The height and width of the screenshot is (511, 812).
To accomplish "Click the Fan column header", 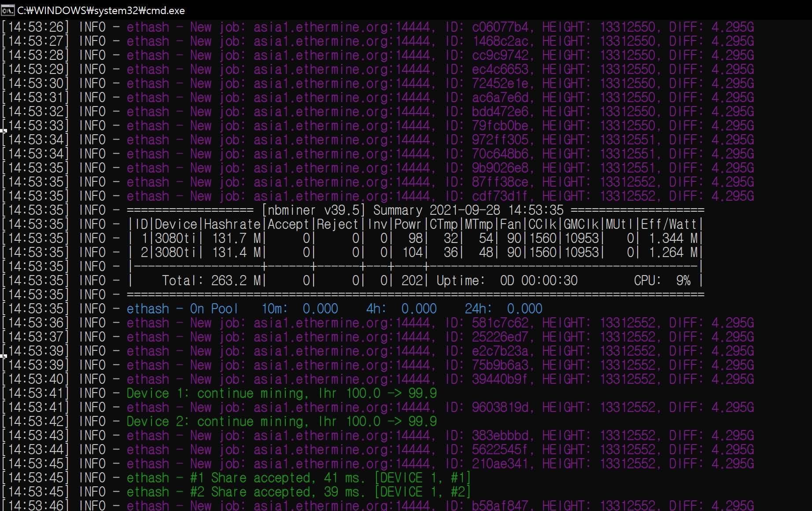I will coord(510,224).
